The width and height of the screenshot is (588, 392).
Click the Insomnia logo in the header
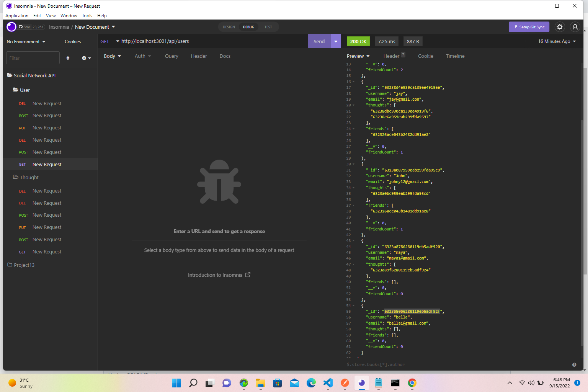click(x=11, y=27)
